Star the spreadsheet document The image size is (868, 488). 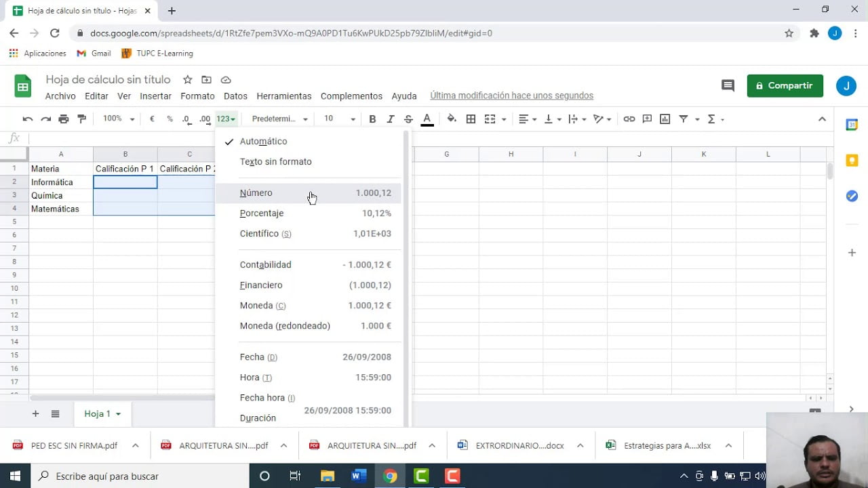pos(188,80)
